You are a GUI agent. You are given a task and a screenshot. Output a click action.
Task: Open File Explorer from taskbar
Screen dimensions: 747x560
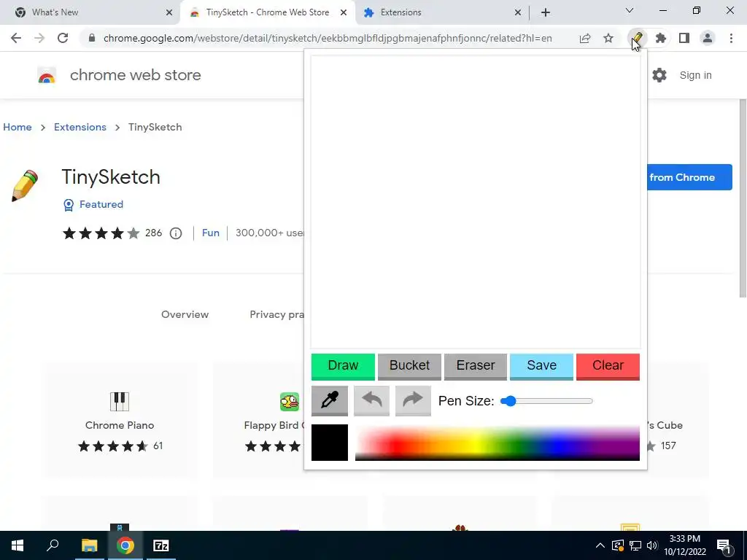89,545
